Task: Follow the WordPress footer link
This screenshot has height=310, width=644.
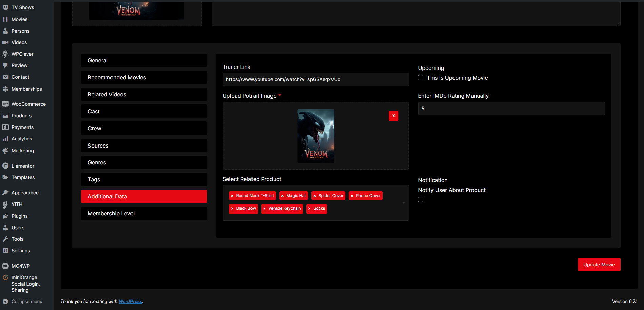Action: [x=130, y=301]
